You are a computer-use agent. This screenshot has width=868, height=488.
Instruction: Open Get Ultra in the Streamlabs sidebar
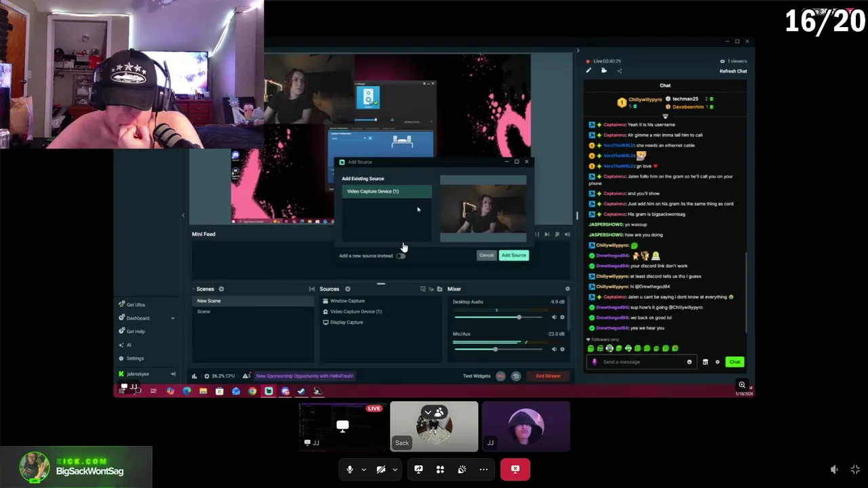(x=132, y=305)
